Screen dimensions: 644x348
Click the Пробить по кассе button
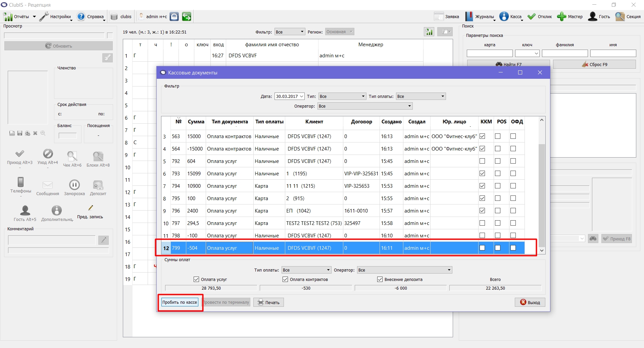[x=180, y=302]
